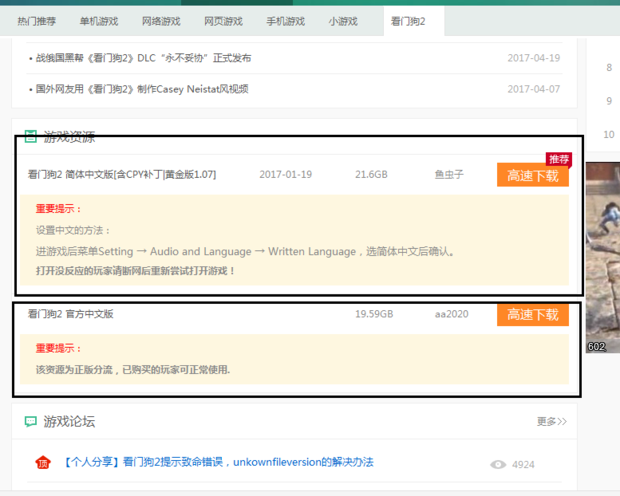This screenshot has width=620, height=496.
Task: Open the 热门推荐 tab
Action: [x=36, y=21]
